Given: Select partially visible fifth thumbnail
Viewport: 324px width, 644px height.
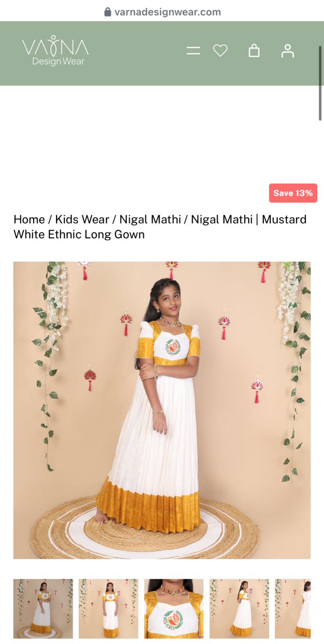Looking at the screenshot, I should 293,609.
